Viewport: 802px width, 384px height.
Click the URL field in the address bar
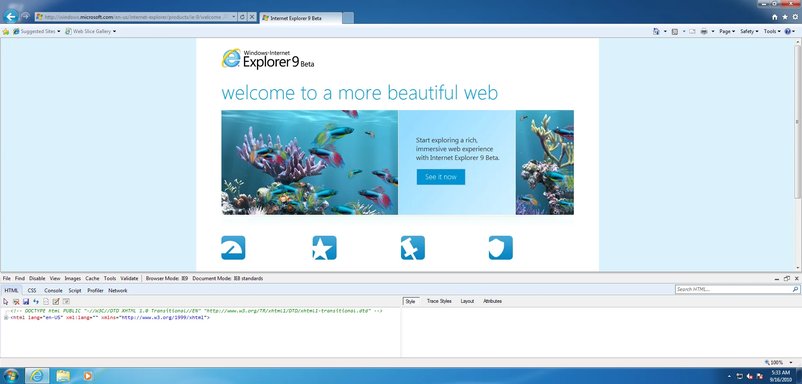coord(133,17)
